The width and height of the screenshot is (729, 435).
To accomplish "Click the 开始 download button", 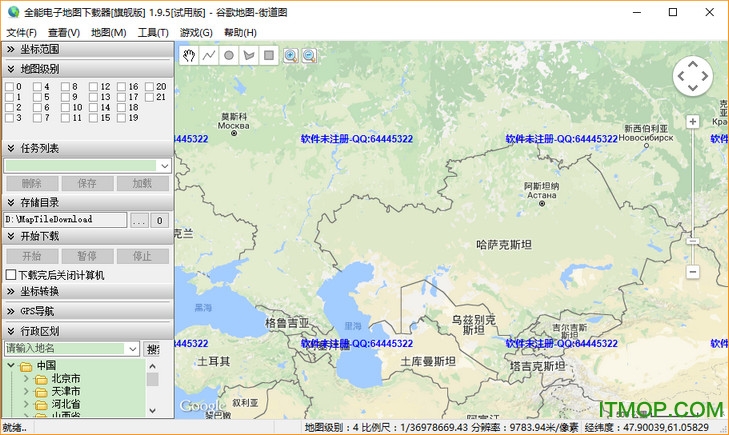I will (32, 256).
